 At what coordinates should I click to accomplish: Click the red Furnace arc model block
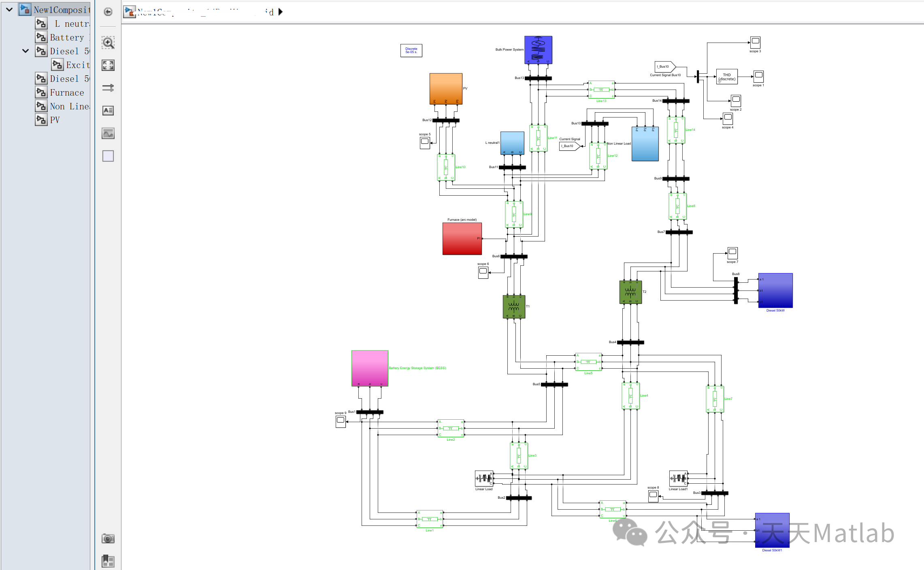point(462,238)
